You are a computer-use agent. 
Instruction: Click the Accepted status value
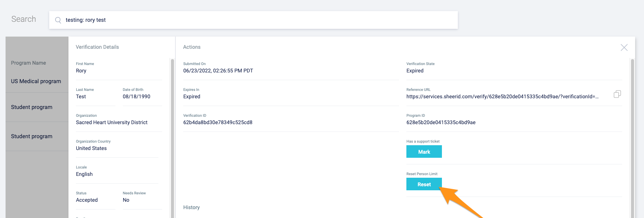pos(87,200)
